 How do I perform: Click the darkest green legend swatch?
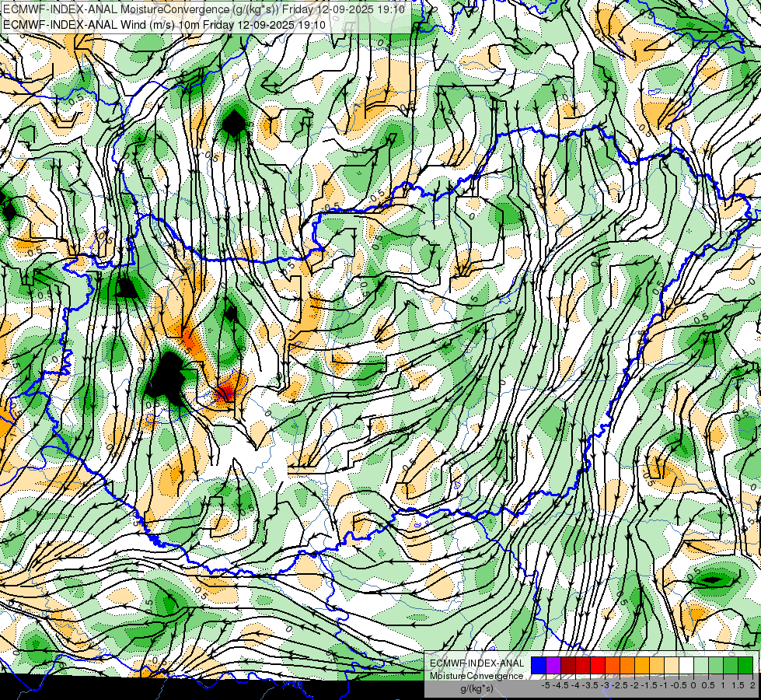pyautogui.click(x=745, y=665)
